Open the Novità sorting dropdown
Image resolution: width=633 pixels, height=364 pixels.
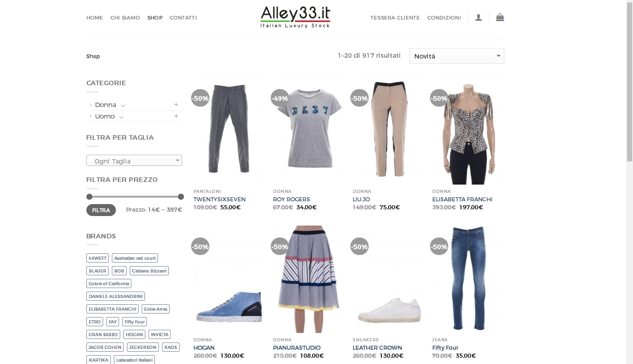coord(457,56)
